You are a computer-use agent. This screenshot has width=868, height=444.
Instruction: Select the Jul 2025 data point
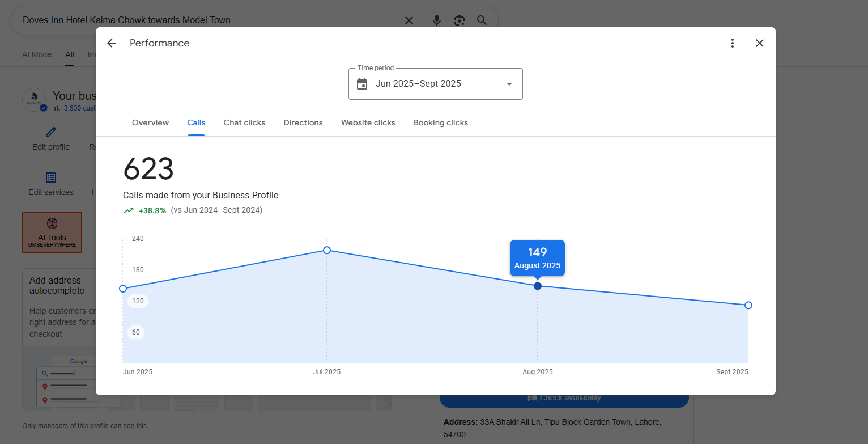click(x=327, y=250)
